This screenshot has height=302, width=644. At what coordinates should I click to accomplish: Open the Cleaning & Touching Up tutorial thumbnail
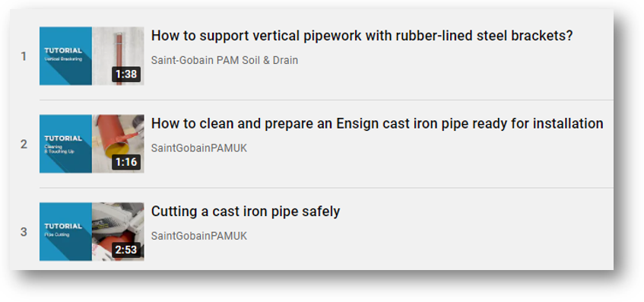pos(91,144)
